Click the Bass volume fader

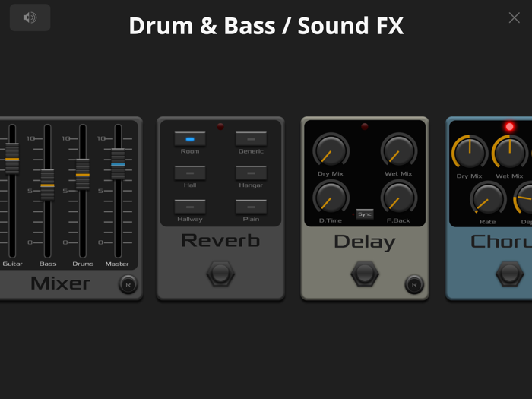point(47,185)
